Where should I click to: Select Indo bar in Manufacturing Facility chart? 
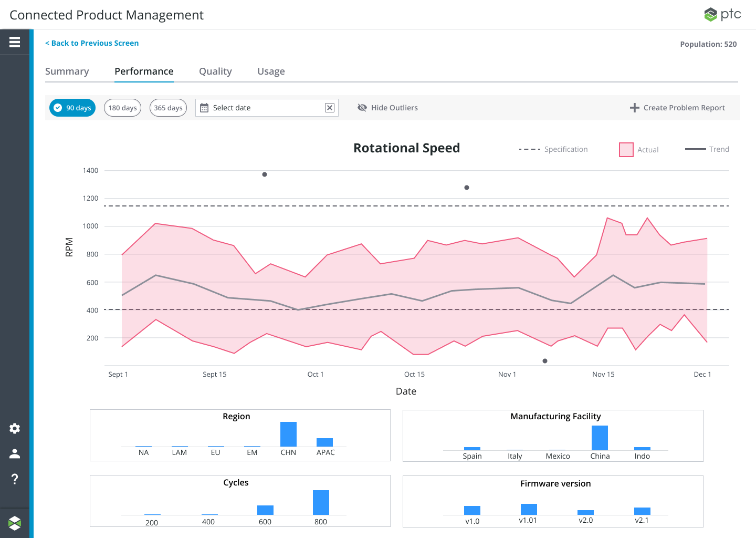point(642,449)
